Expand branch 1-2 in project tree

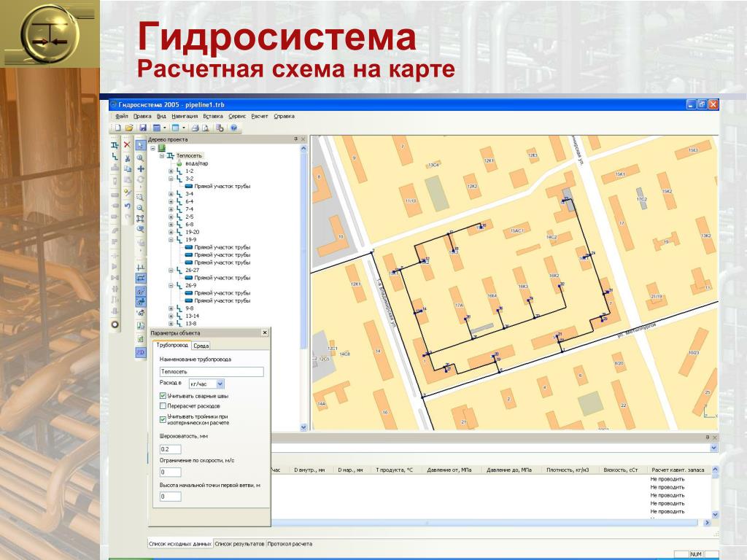[x=171, y=171]
